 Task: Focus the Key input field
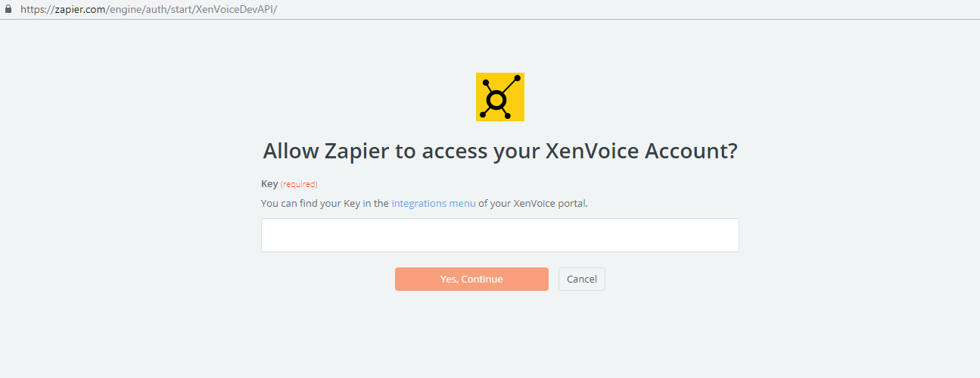(x=500, y=235)
